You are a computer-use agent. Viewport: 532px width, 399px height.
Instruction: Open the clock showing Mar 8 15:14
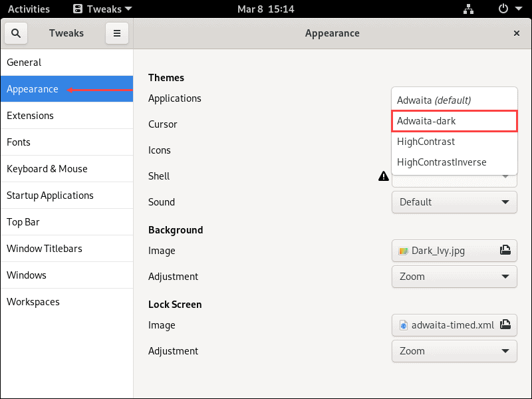point(265,9)
